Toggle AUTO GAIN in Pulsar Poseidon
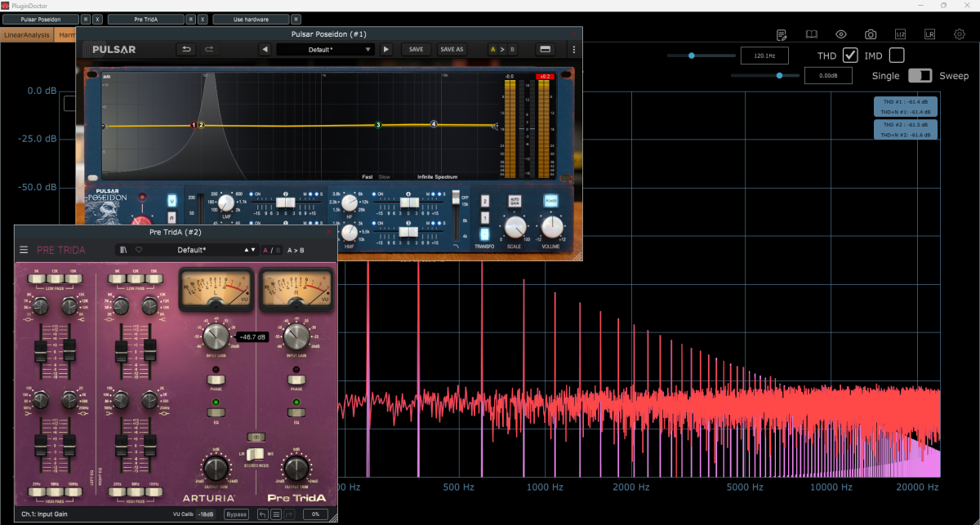Image resolution: width=980 pixels, height=525 pixels. click(515, 201)
